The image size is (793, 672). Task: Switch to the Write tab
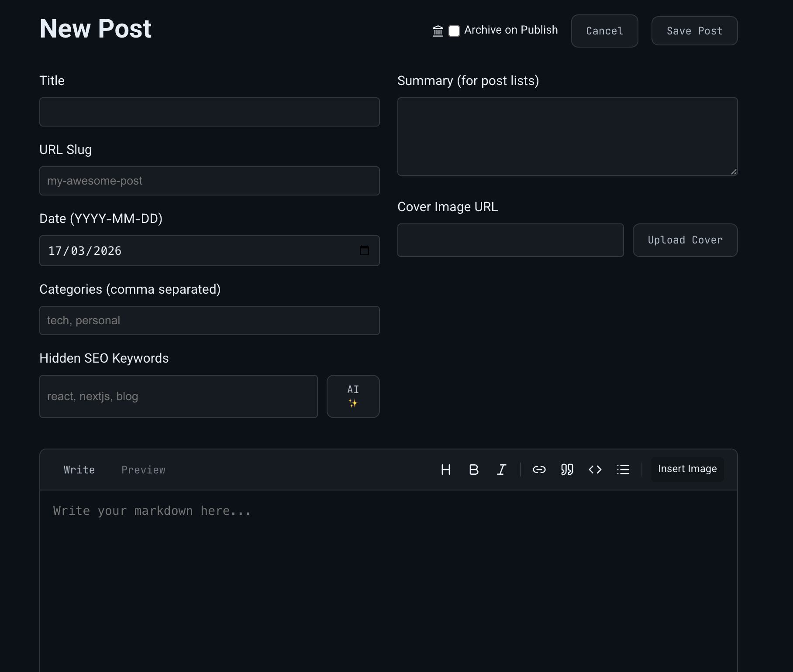pyautogui.click(x=79, y=470)
